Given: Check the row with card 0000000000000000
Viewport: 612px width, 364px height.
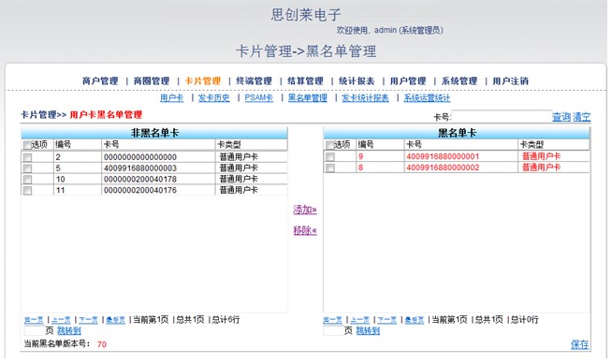Looking at the screenshot, I should [27, 157].
